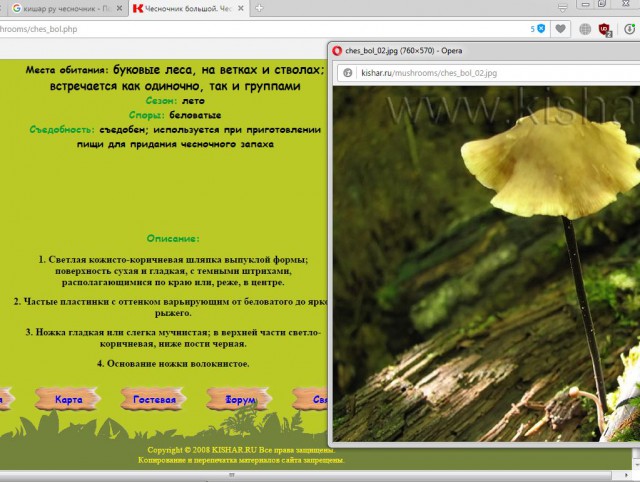This screenshot has height=482, width=640.
Task: Click the horizontal scrollbar thumb at page bottom
Action: [x=305, y=475]
